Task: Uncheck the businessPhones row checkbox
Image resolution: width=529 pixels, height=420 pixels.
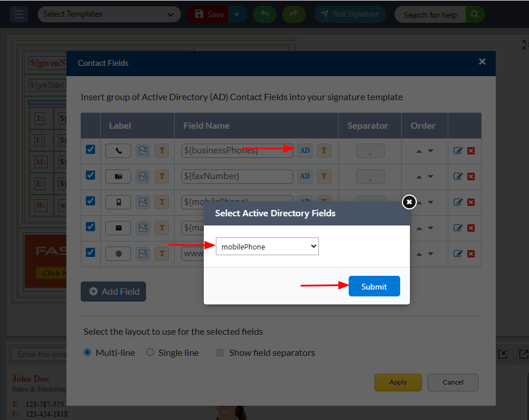Action: (90, 150)
